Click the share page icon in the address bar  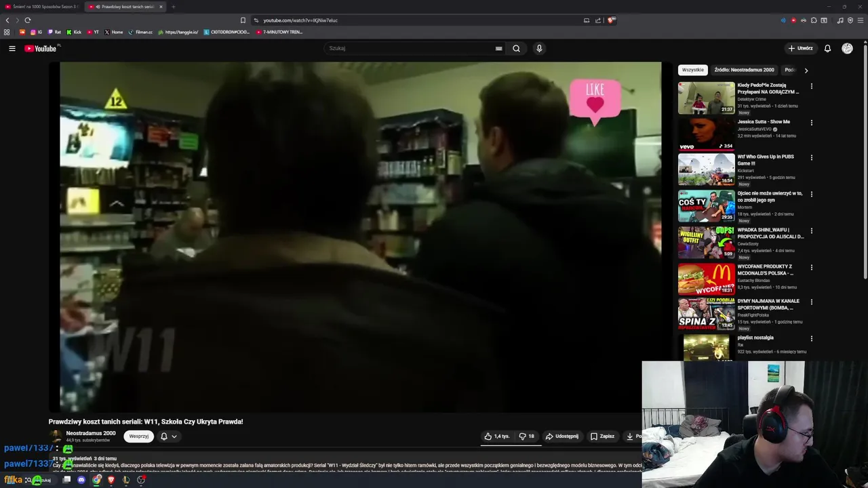(x=598, y=20)
